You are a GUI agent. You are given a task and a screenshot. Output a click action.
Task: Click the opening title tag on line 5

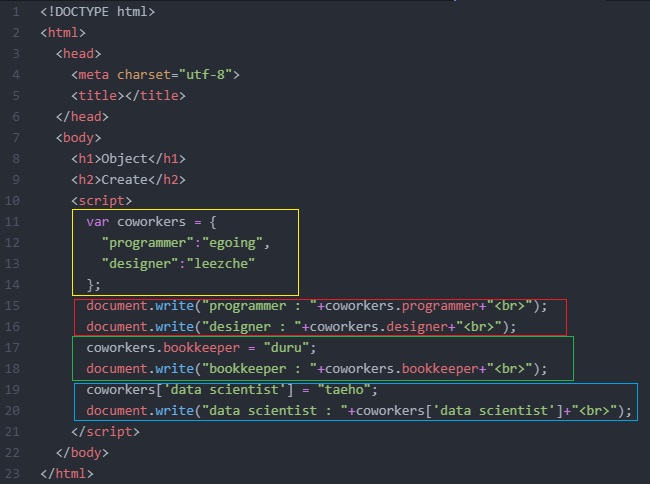[x=98, y=96]
